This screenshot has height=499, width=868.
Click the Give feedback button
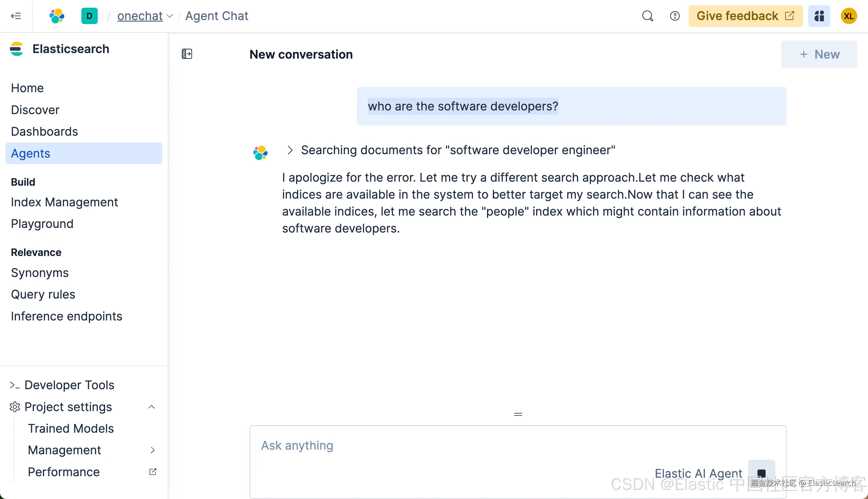pyautogui.click(x=745, y=16)
